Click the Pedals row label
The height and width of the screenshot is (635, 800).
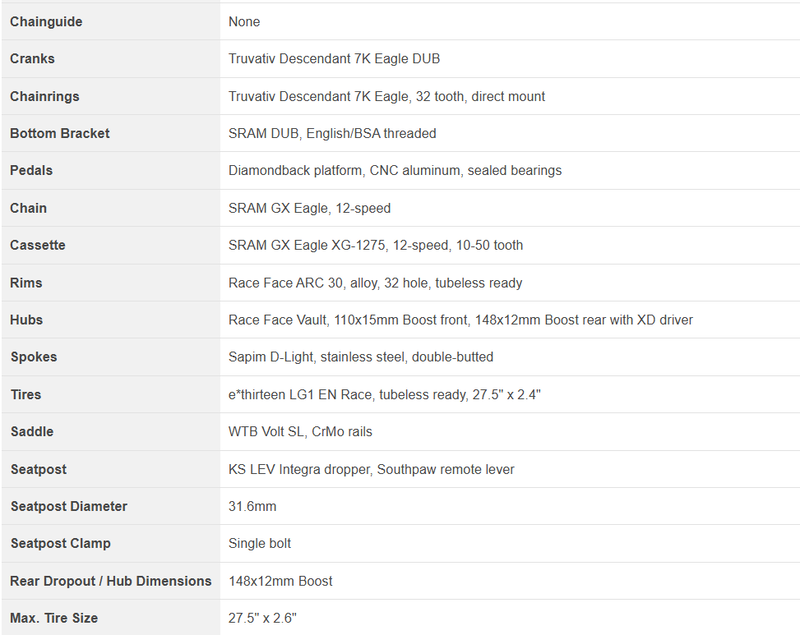pos(30,170)
